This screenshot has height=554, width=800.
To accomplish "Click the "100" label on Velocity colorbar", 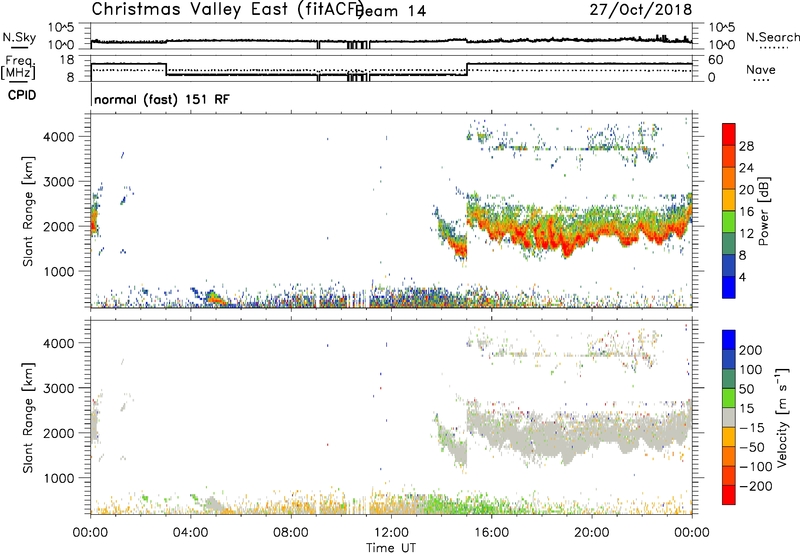I will point(751,369).
